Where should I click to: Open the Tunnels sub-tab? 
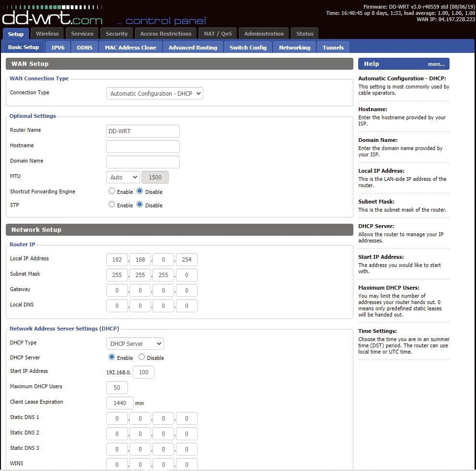click(333, 47)
